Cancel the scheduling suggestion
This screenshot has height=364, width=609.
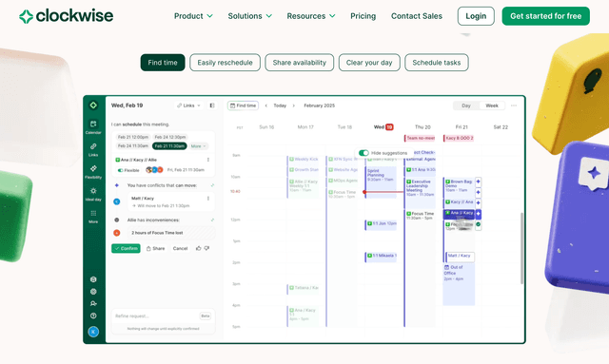(x=180, y=248)
